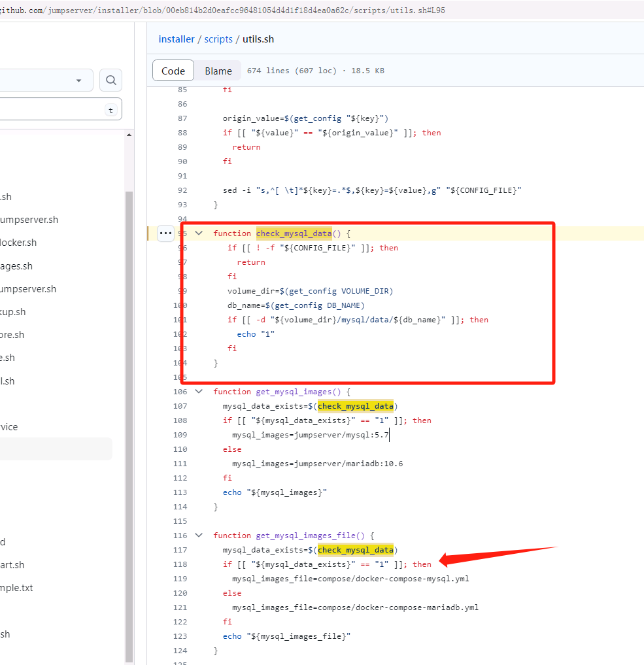Collapse get_mysql_images_file function at line 116
The width and height of the screenshot is (644, 665).
pos(199,536)
